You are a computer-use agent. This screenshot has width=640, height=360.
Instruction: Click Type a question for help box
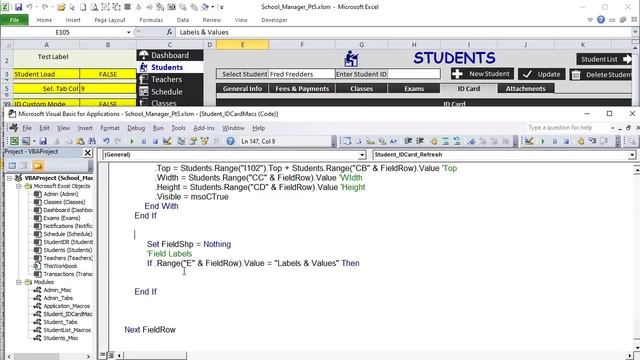coord(567,128)
